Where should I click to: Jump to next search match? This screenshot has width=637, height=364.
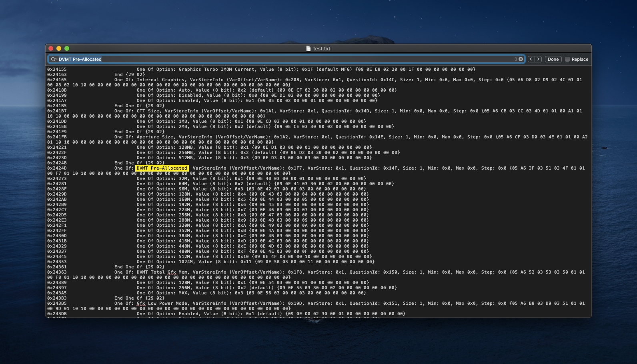click(538, 59)
